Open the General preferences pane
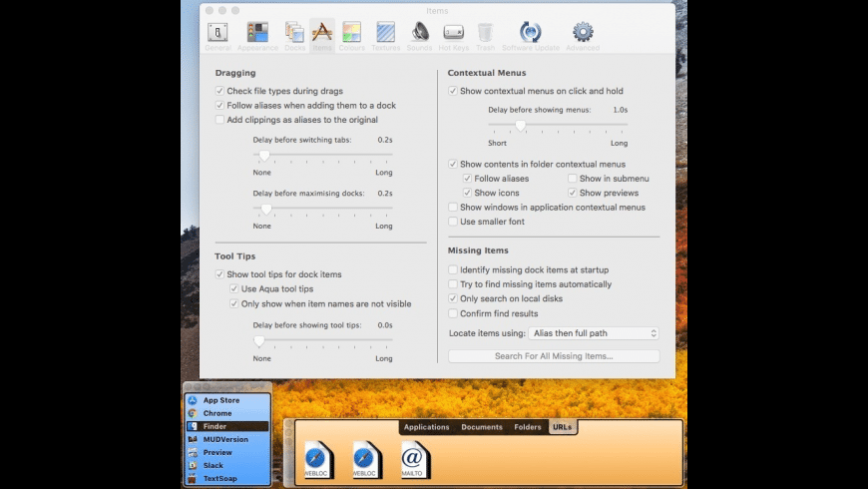 coord(217,34)
